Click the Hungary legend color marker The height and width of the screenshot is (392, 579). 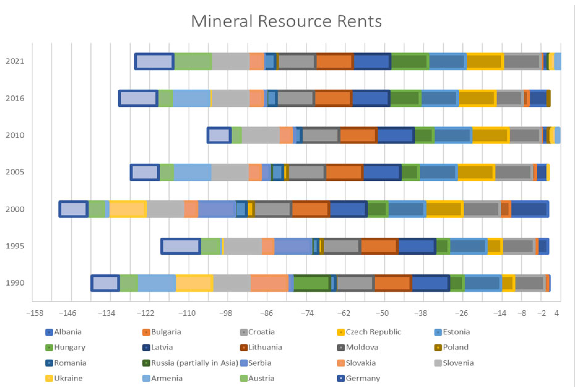49,347
